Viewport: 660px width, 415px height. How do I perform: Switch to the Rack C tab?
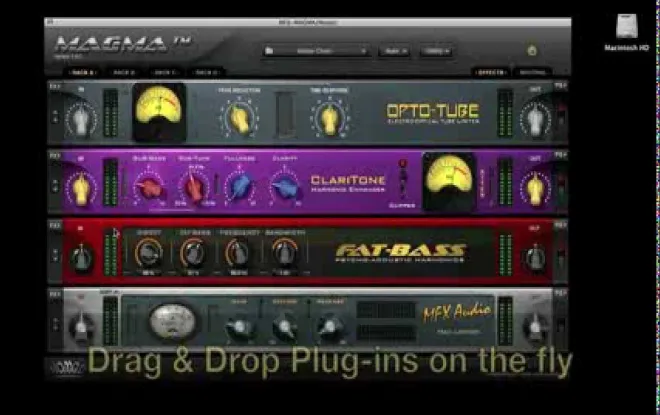tap(165, 72)
